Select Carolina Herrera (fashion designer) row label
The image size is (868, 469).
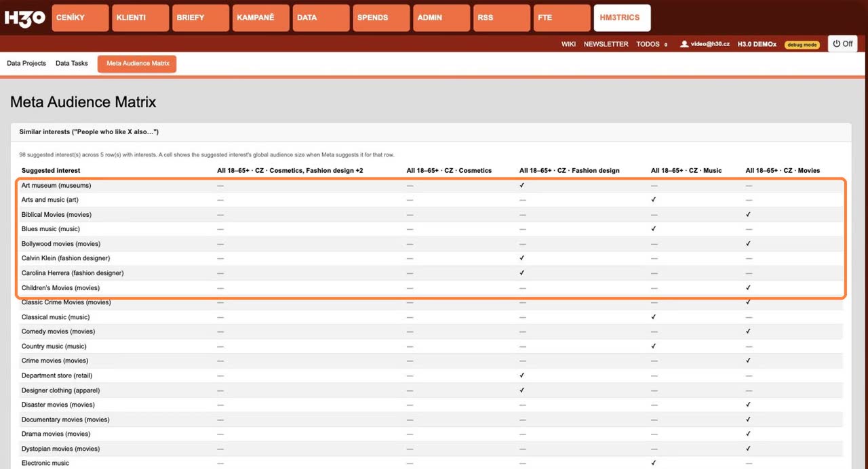[73, 273]
